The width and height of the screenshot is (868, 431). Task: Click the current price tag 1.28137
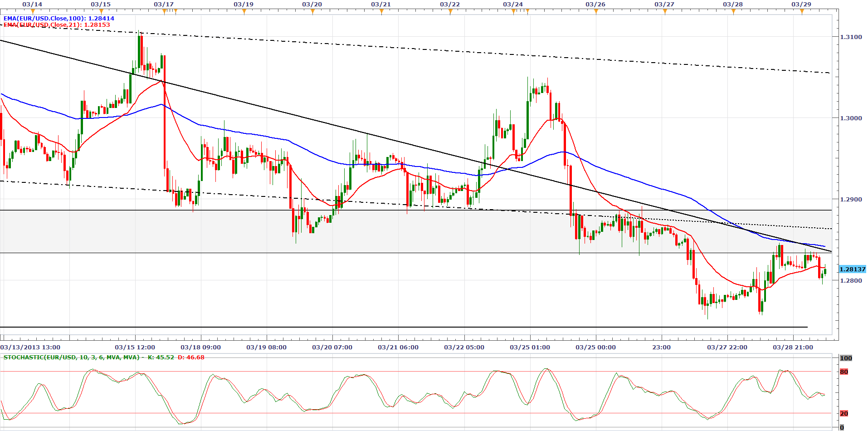click(x=852, y=269)
